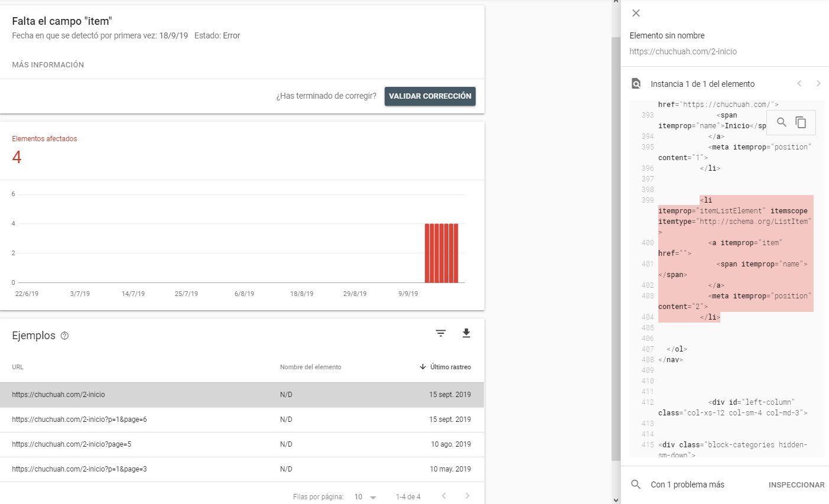Go to the next element instance

coord(818,83)
